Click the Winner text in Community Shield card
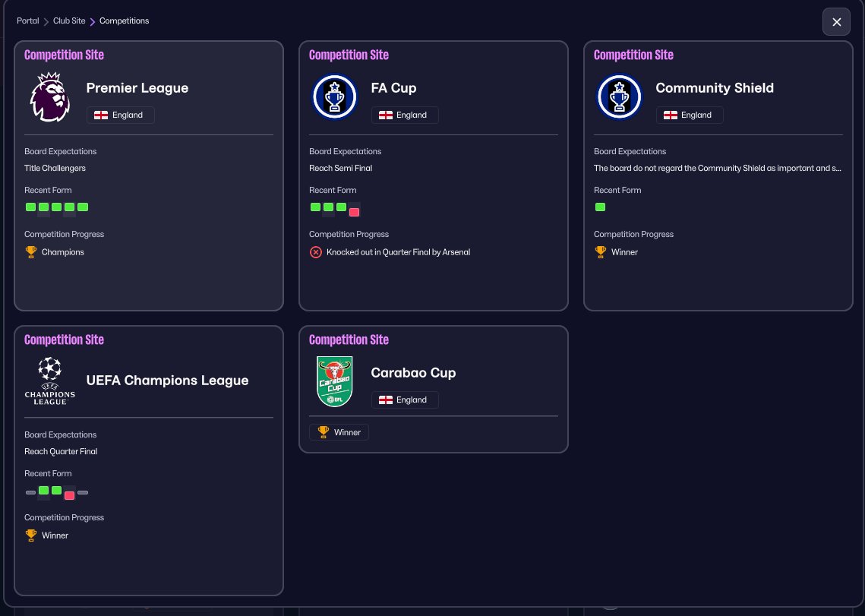This screenshot has width=865, height=616. (x=624, y=252)
